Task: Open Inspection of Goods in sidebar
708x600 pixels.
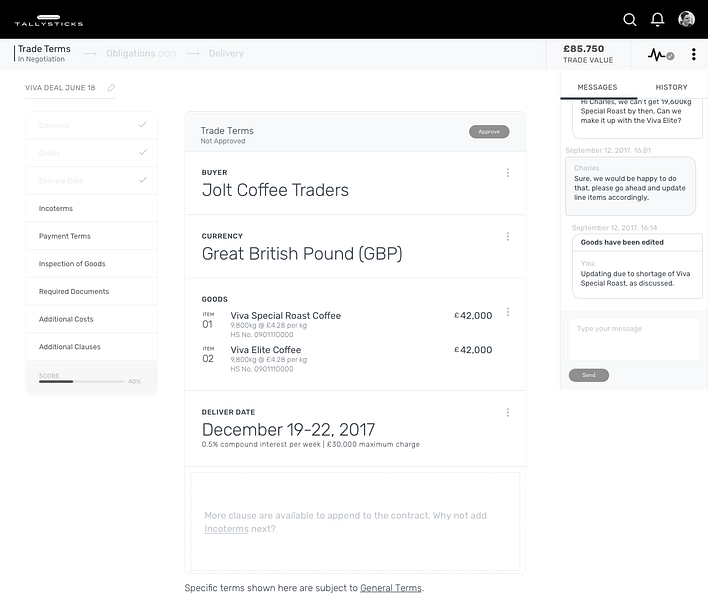Action: (x=92, y=264)
